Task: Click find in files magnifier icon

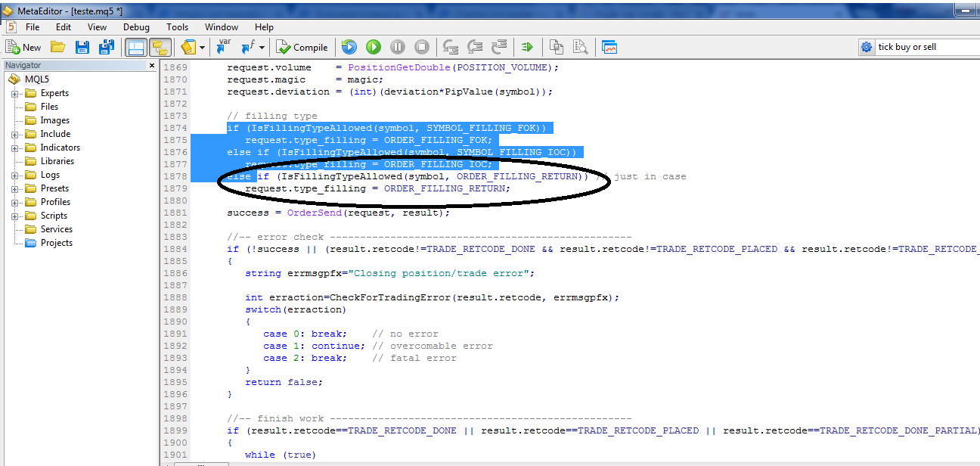Action: click(580, 47)
